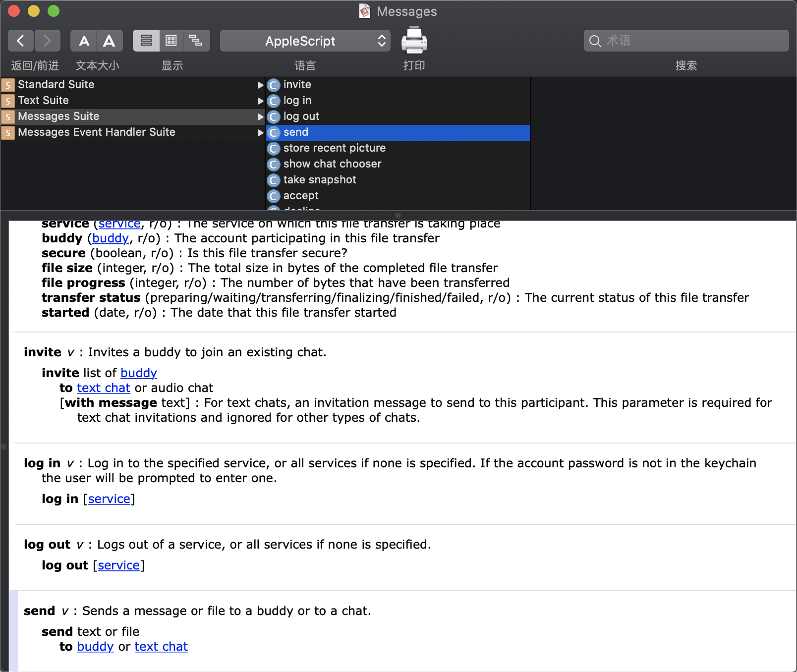Grab the split pane divider handle dot

point(398,215)
